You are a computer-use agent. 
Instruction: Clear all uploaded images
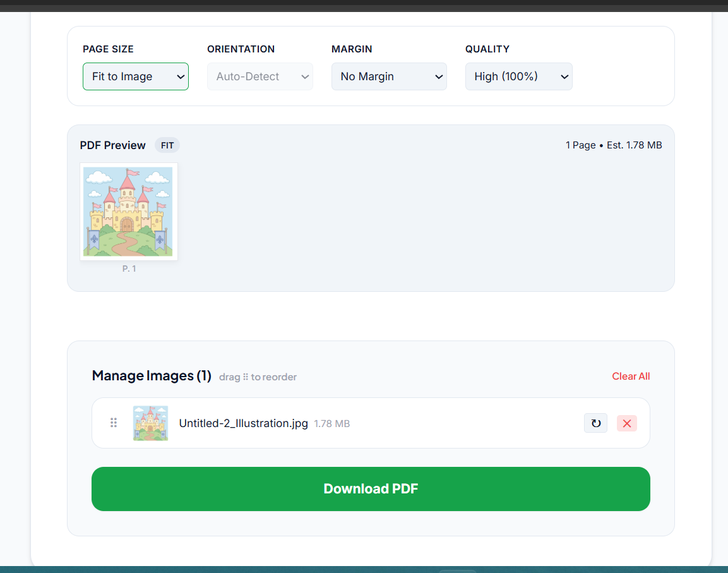631,377
